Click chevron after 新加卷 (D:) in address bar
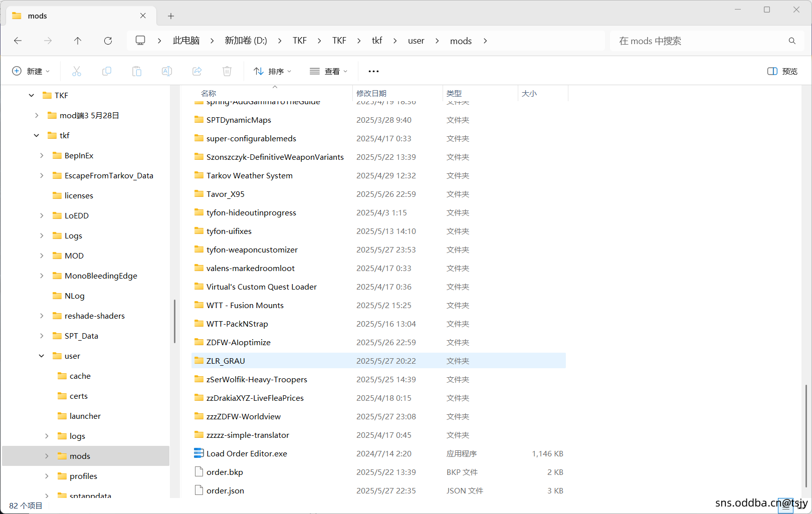The height and width of the screenshot is (514, 812). tap(280, 41)
